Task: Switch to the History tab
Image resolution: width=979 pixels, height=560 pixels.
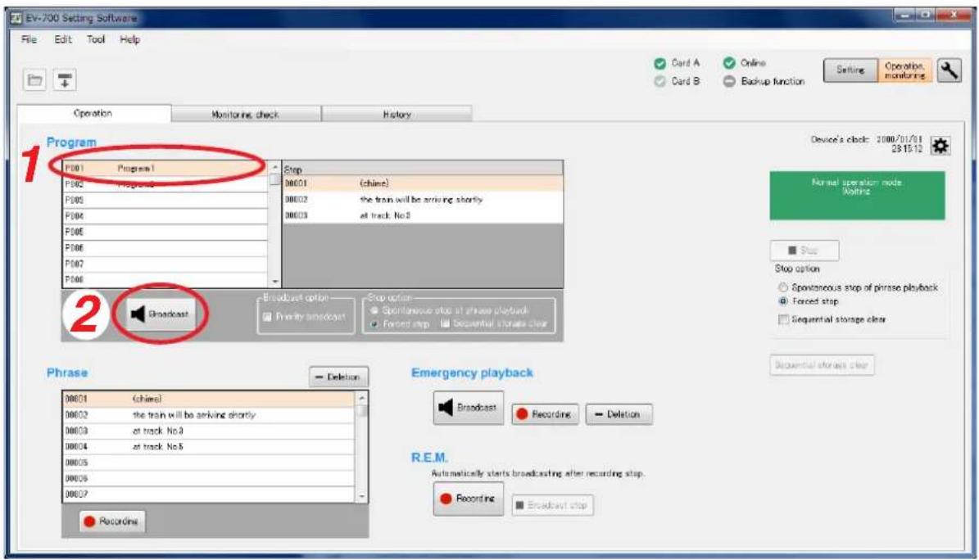Action: coord(397,115)
